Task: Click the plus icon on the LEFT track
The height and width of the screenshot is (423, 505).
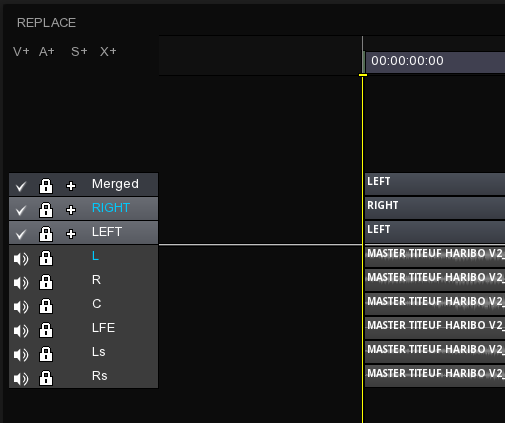Action: point(71,234)
